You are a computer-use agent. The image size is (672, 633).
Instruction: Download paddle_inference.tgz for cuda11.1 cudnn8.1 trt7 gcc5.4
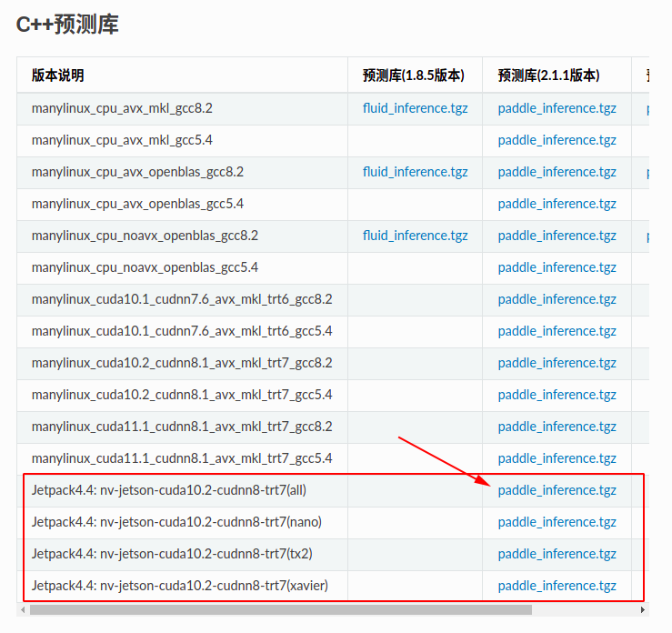coord(557,459)
